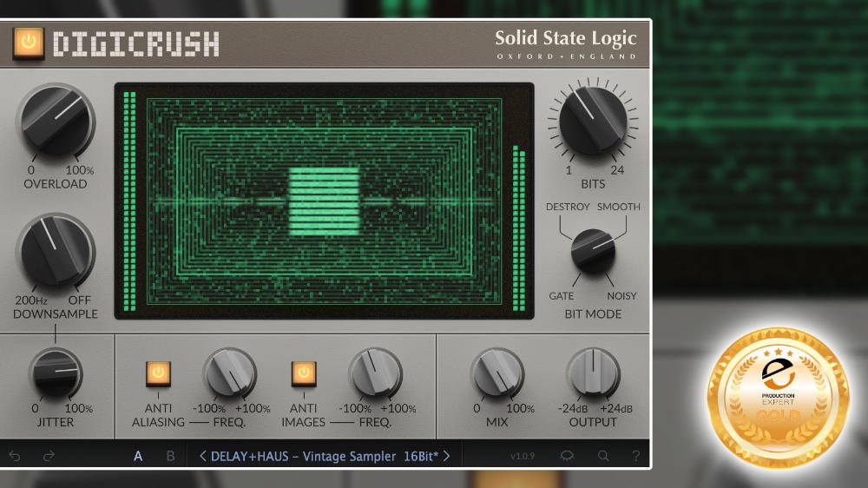Image resolution: width=868 pixels, height=488 pixels.
Task: Click the Downsample knob
Action: (56, 251)
